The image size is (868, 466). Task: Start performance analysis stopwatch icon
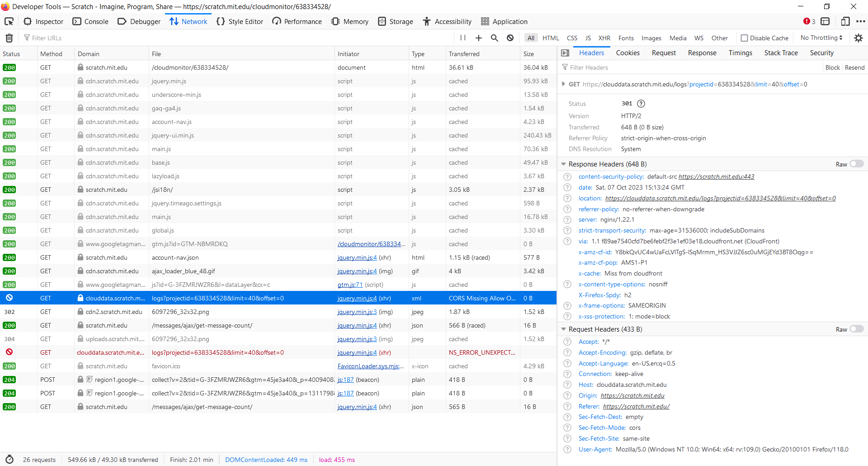point(9,459)
